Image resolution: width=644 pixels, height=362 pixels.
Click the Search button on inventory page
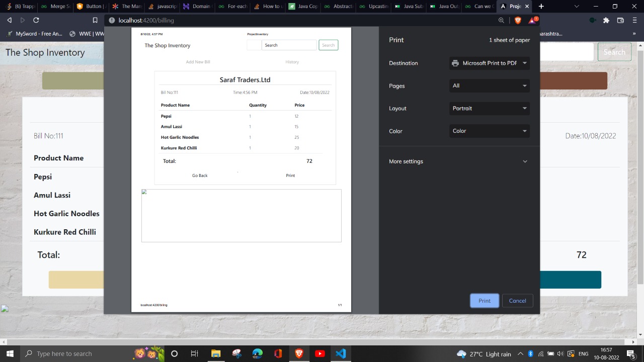[614, 52]
